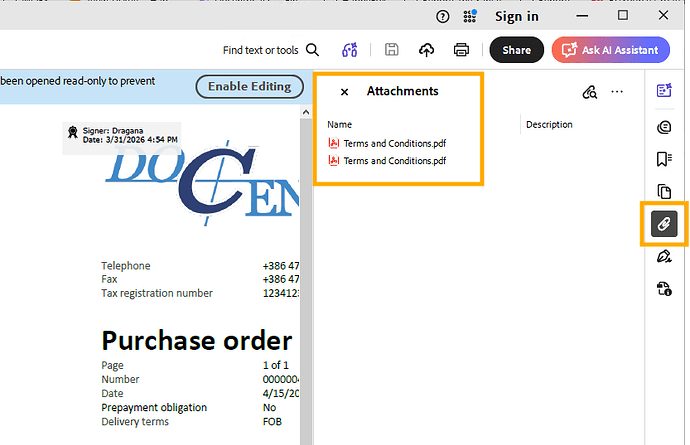Viewport: 690px width, 445px height.
Task: Click the Telephone label
Action: click(126, 266)
